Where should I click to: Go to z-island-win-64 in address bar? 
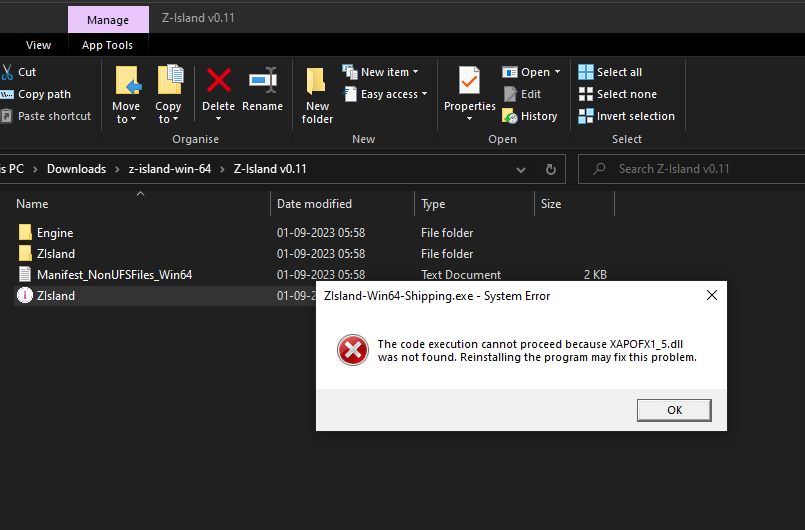(x=170, y=169)
